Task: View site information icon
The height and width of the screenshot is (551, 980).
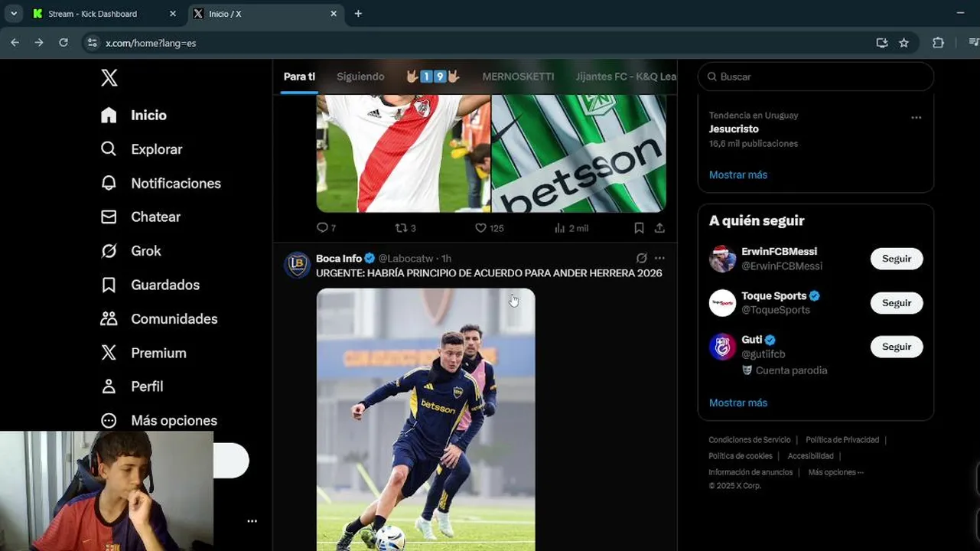Action: pos(93,43)
